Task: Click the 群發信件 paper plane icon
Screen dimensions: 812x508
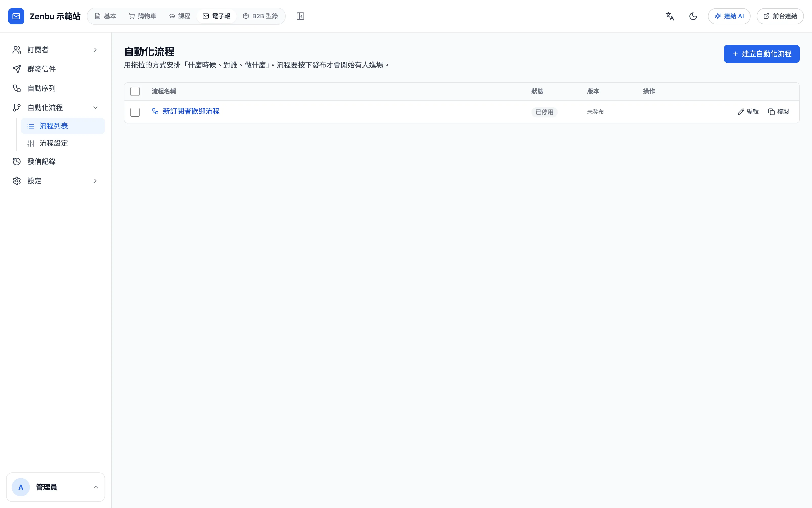Action: [17, 69]
